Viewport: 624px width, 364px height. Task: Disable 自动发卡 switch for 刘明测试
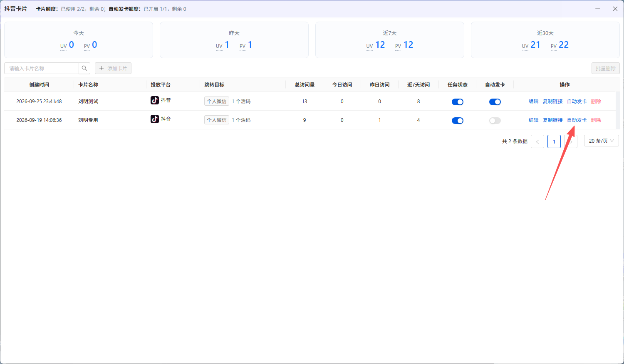click(495, 102)
